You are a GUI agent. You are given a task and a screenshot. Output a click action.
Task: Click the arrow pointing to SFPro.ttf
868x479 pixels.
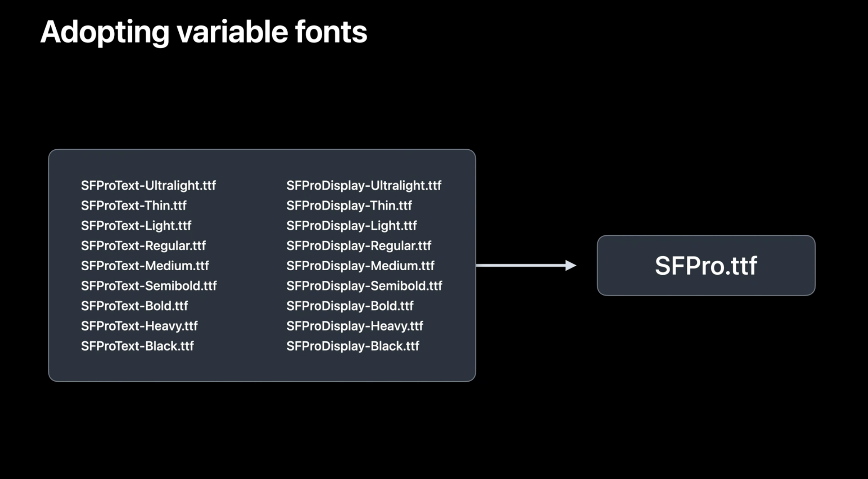[x=526, y=265]
